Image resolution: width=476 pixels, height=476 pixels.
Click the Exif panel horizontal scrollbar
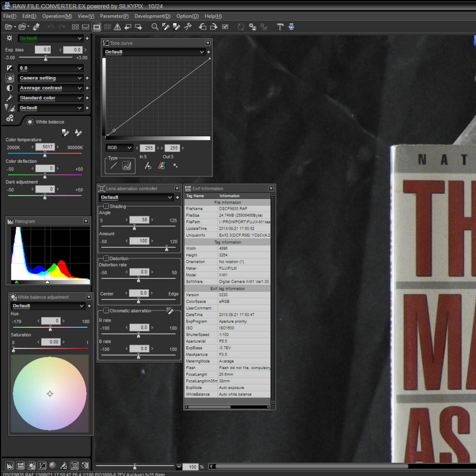pyautogui.click(x=227, y=407)
